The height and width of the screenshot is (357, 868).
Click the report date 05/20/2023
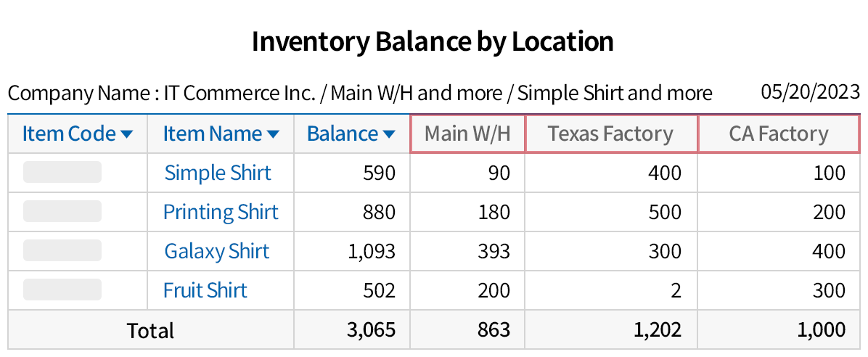point(811,92)
